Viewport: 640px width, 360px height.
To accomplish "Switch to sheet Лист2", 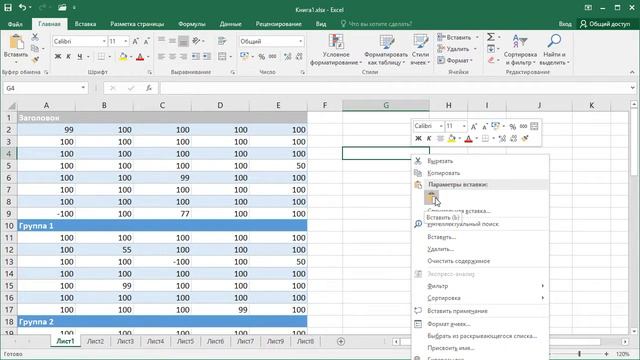I will tap(96, 341).
